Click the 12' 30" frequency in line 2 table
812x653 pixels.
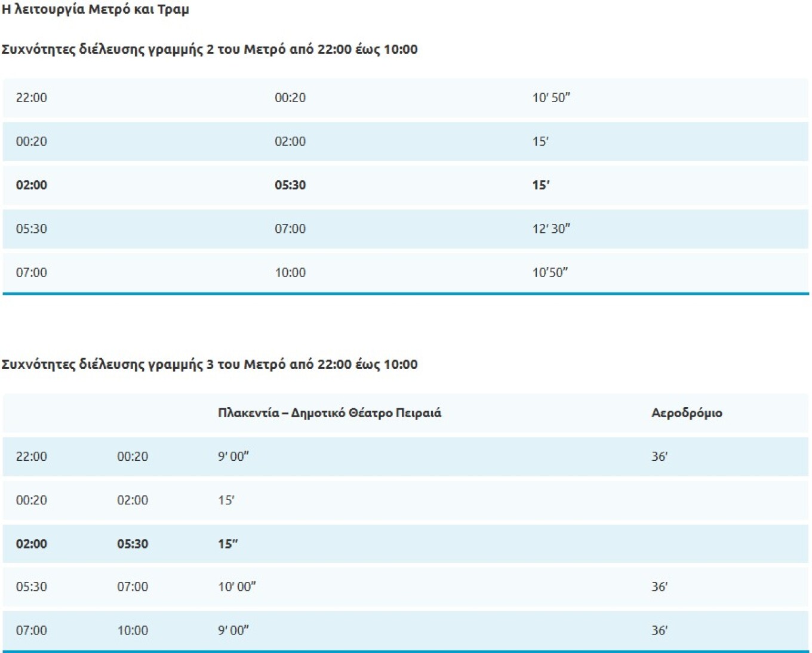(x=551, y=229)
